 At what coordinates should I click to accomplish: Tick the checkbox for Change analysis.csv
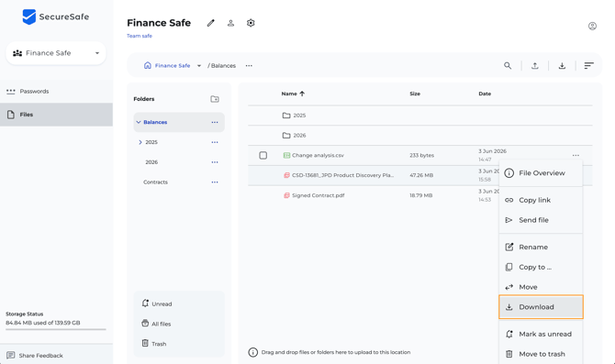click(x=263, y=155)
